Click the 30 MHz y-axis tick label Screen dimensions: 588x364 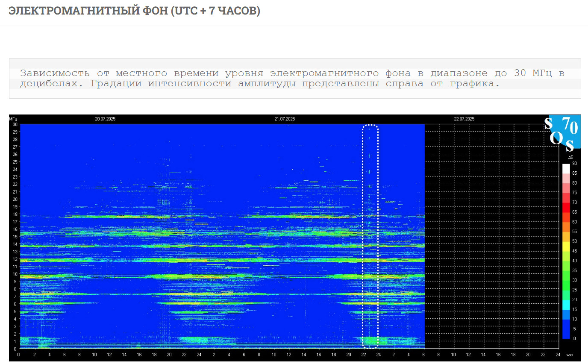[x=15, y=124]
